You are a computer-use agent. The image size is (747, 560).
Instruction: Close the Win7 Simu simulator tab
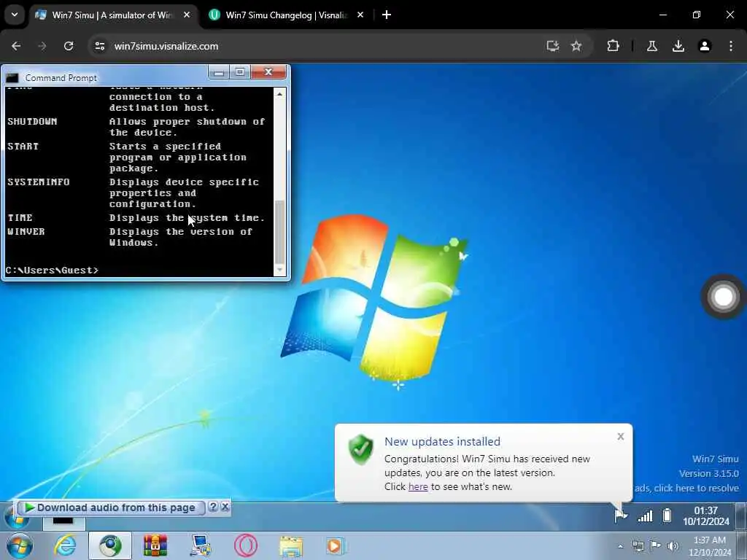click(187, 15)
